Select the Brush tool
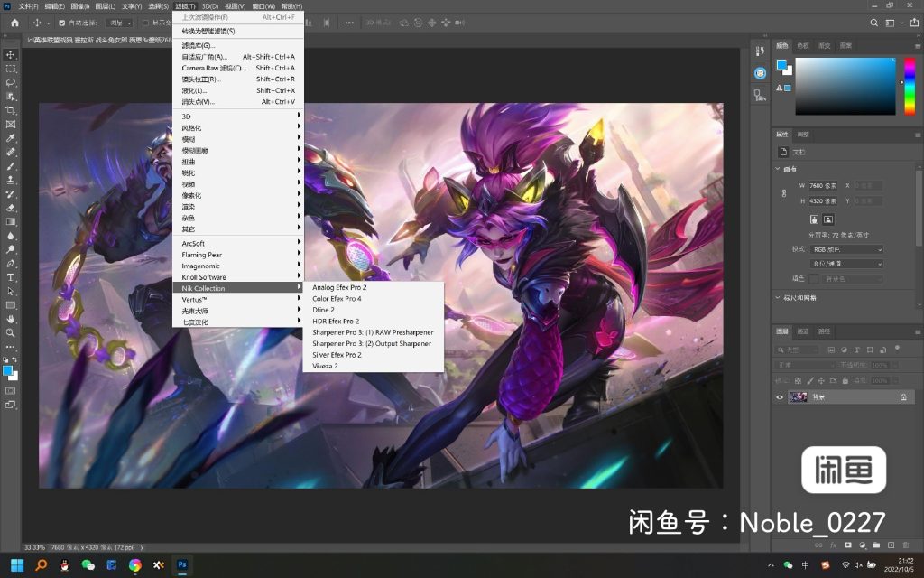 point(11,166)
